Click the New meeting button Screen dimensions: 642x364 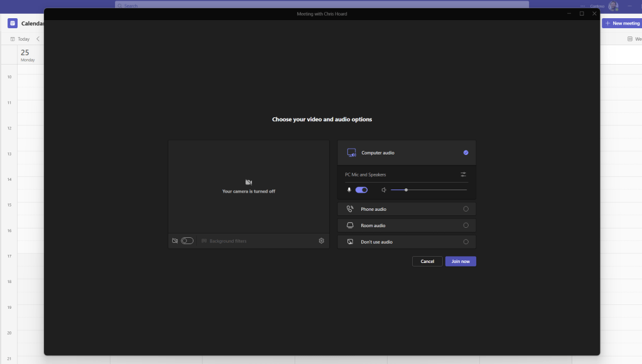pyautogui.click(x=621, y=23)
